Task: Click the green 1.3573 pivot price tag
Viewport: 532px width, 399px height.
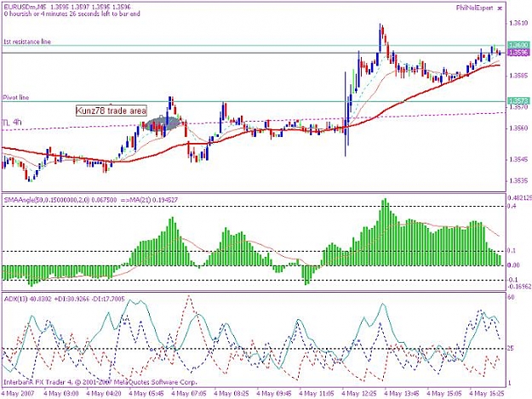Action: 518,100
